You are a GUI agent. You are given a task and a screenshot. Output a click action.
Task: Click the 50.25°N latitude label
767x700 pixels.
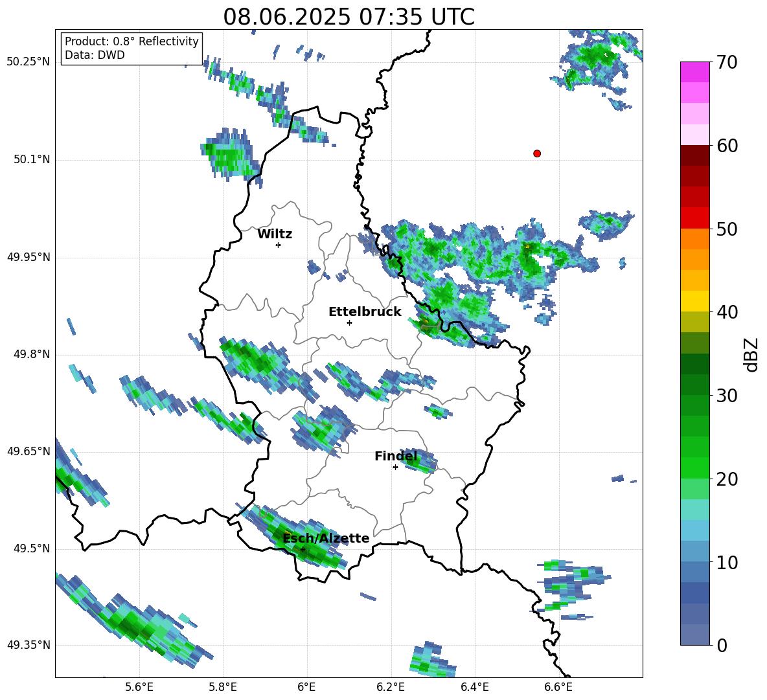29,62
